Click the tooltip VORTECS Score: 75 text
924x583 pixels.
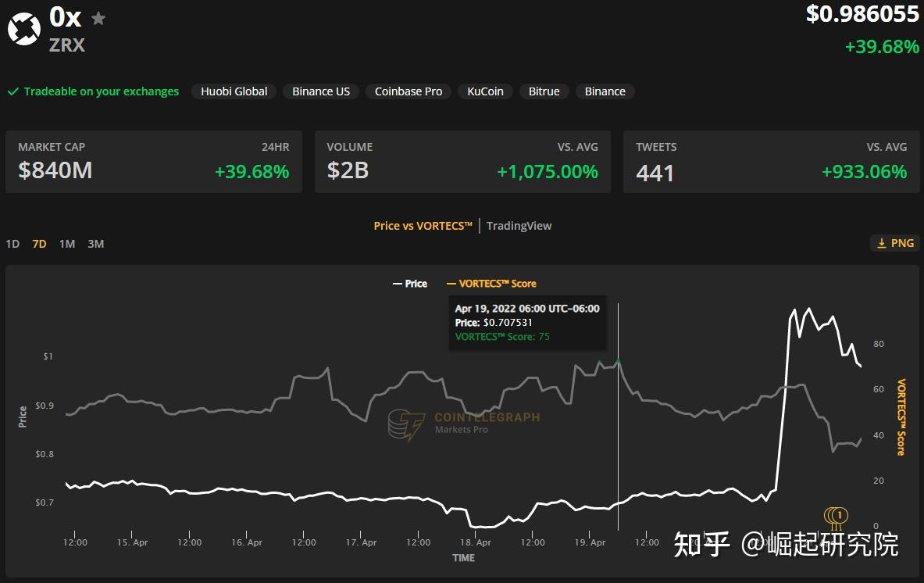tap(502, 337)
